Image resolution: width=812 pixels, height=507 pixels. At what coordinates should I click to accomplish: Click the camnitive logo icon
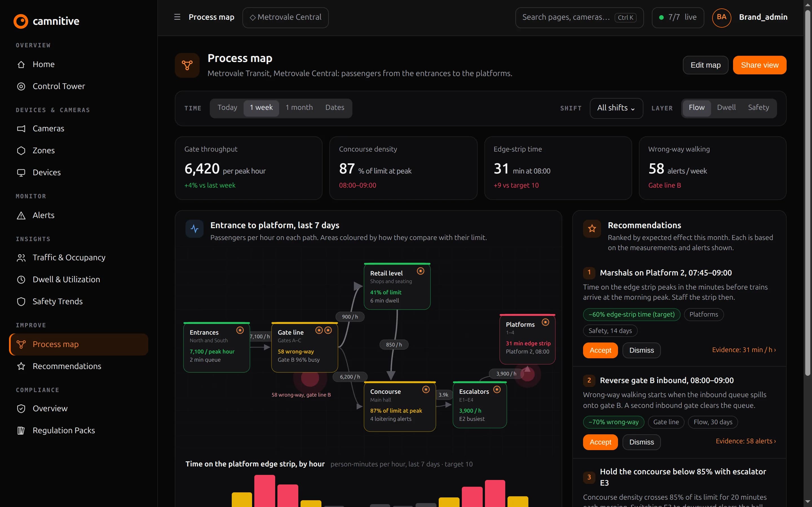point(21,21)
